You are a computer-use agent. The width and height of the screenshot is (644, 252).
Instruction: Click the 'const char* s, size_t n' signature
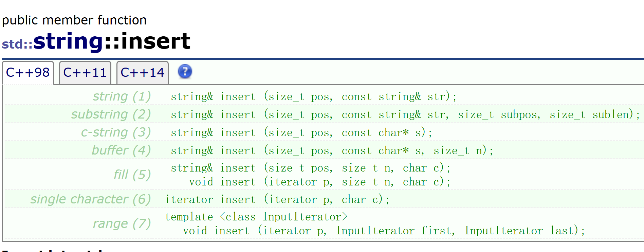point(332,151)
